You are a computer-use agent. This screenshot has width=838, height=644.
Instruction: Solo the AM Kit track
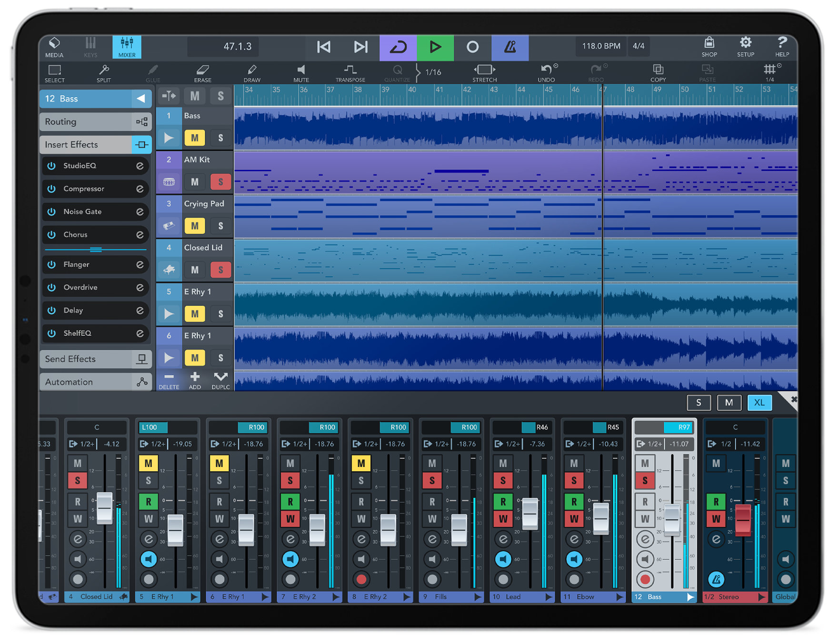pyautogui.click(x=220, y=182)
